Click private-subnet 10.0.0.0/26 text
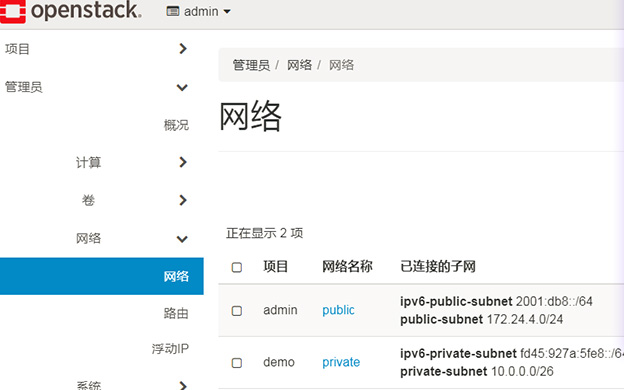 (x=477, y=371)
